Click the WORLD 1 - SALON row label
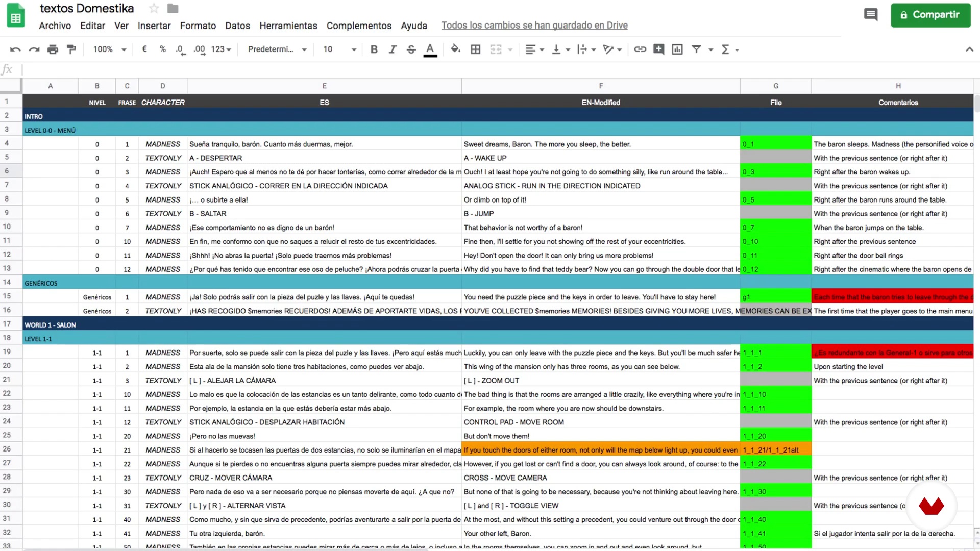The image size is (980, 551). 50,325
